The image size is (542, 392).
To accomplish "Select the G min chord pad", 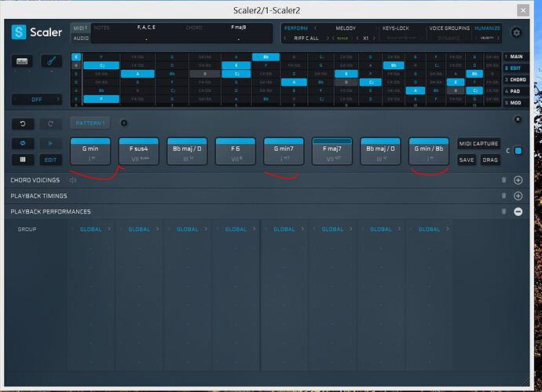I will coord(90,152).
